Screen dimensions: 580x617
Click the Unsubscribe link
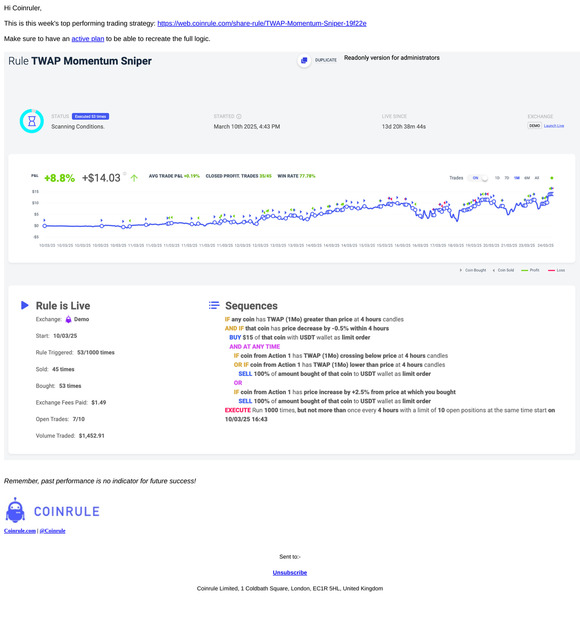point(290,573)
